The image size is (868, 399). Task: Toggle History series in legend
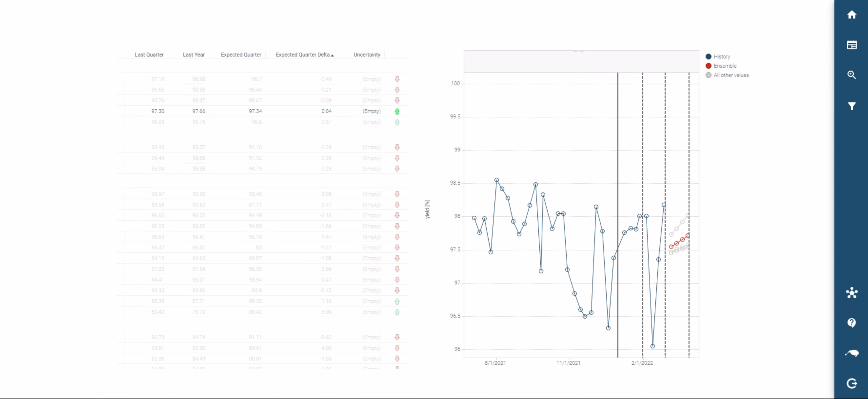(x=721, y=57)
